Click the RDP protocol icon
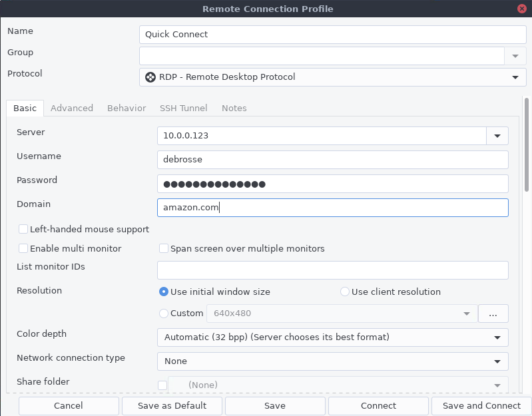The image size is (532, 416). (x=150, y=77)
